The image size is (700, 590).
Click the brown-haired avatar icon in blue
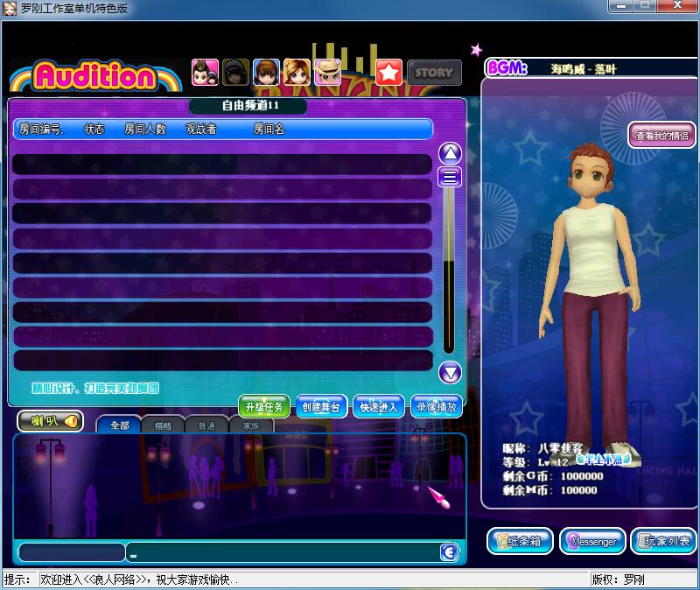coord(267,72)
